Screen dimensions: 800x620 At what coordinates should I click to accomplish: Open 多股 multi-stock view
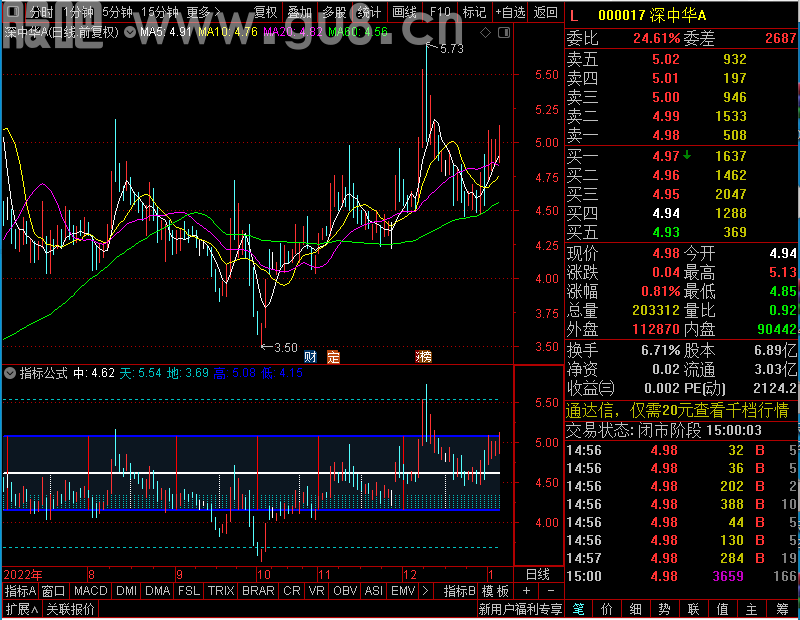pyautogui.click(x=334, y=12)
